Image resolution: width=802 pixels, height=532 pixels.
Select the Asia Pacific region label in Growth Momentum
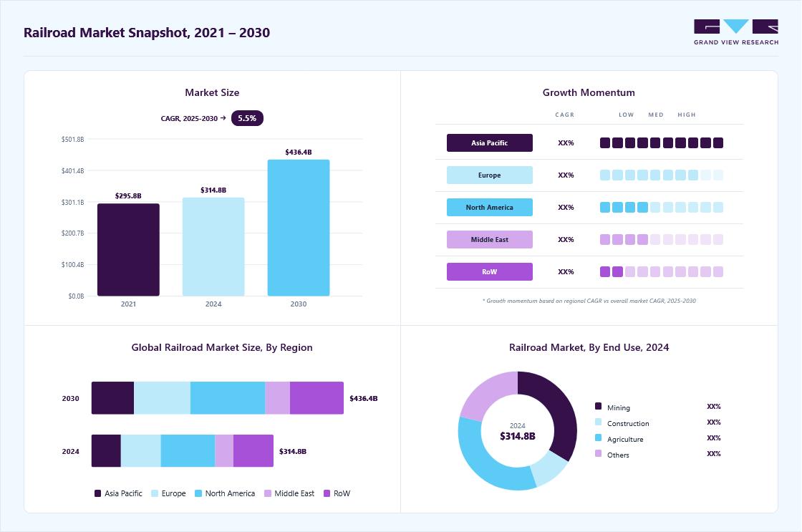490,142
